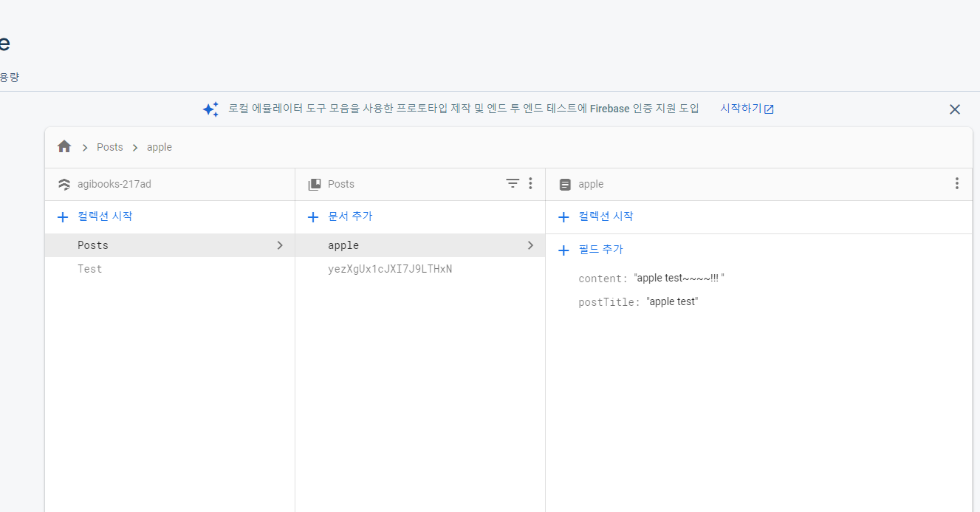
Task: Select the Posts collection row
Action: (170, 245)
